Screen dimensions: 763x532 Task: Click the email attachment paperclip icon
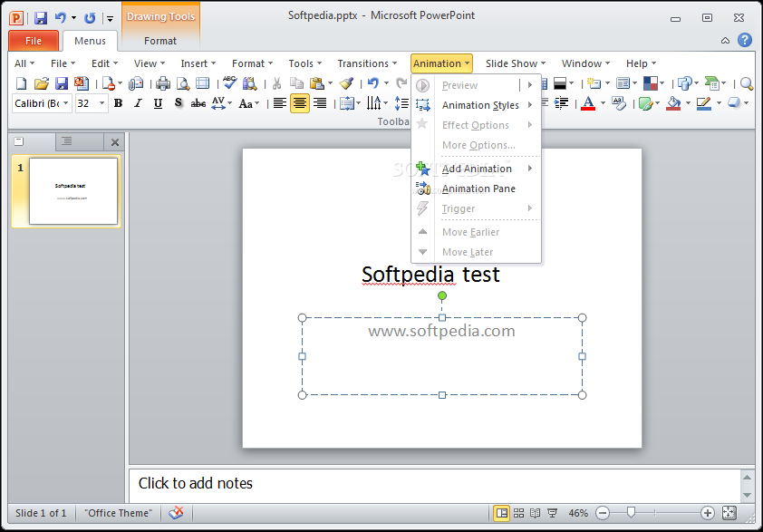tap(136, 83)
